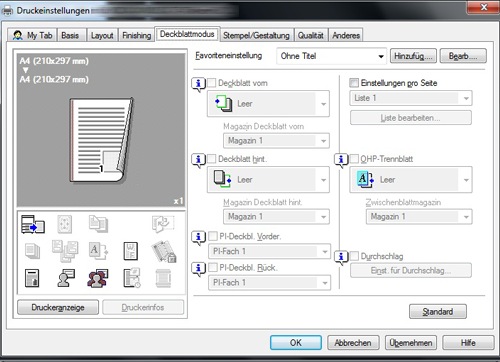Click the greyed copy security lock icon
The height and width of the screenshot is (362, 500).
(x=164, y=251)
